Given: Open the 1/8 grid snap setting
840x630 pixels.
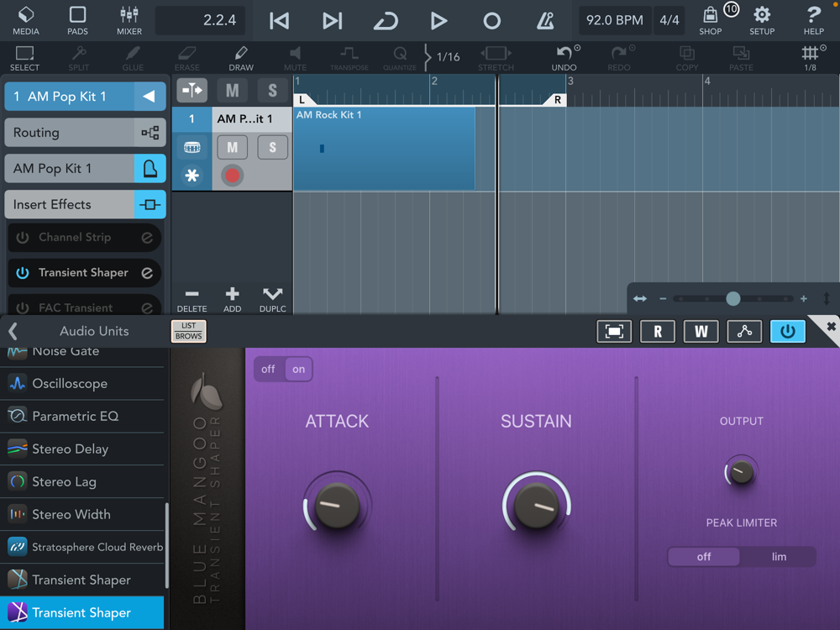Looking at the screenshot, I should pyautogui.click(x=811, y=59).
